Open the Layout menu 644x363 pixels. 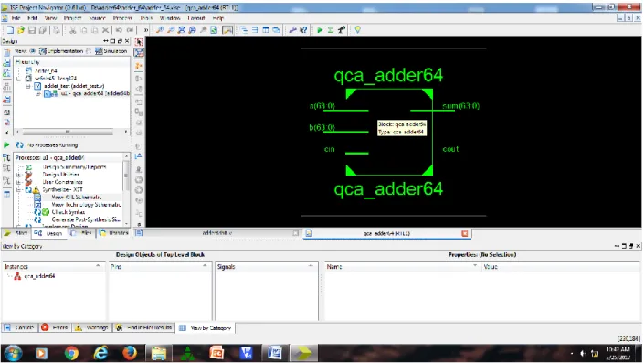tap(195, 18)
